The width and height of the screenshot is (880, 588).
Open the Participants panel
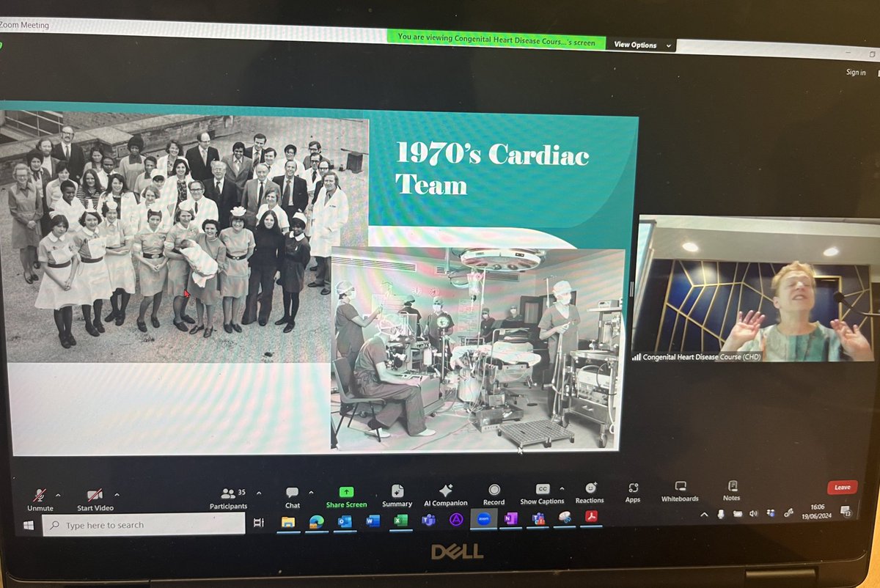(228, 499)
